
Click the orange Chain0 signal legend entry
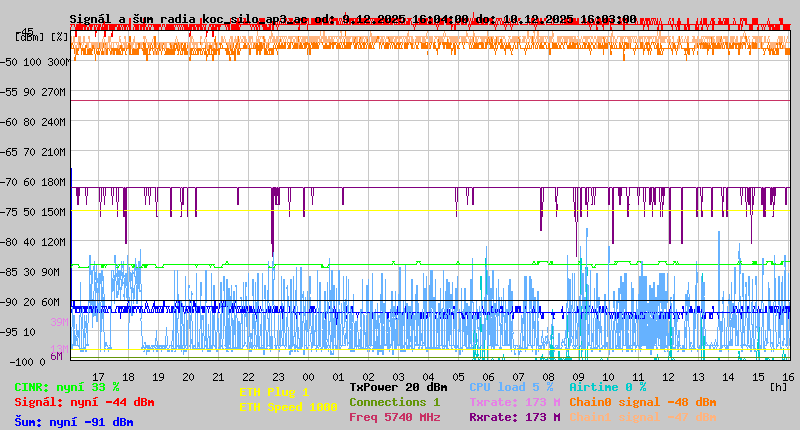click(643, 402)
